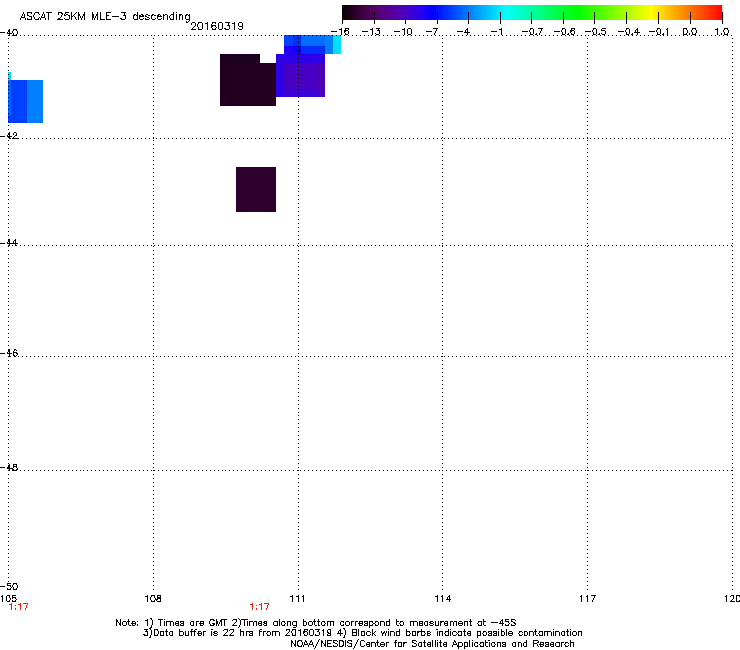The image size is (740, 650).
Task: Click the dark data block below -42 latitude
Action: tap(256, 189)
